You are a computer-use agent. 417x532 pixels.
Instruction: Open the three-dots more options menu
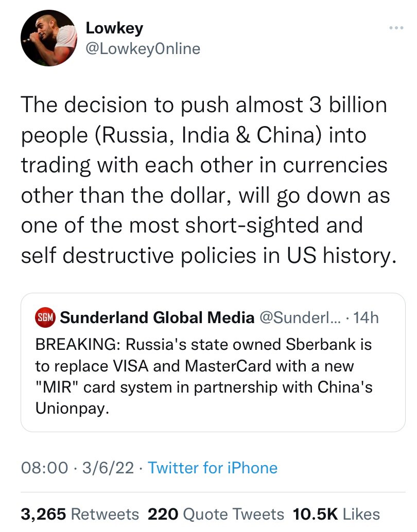click(x=396, y=27)
